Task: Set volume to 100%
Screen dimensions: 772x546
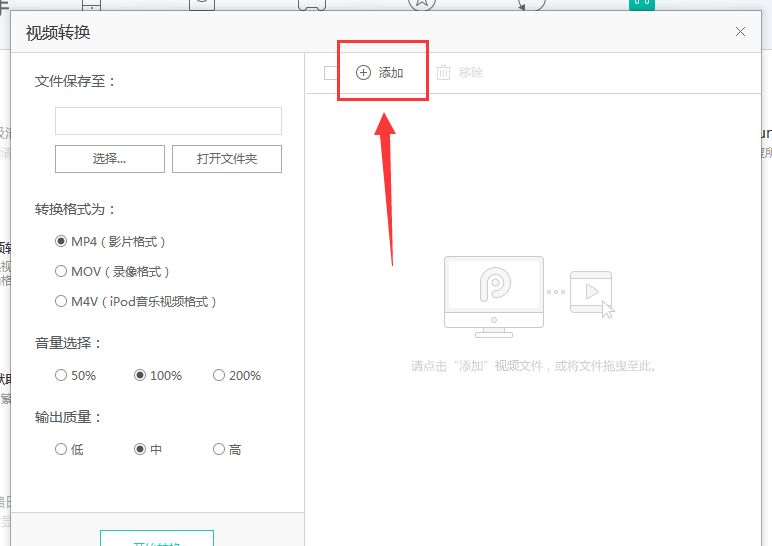Action: point(140,375)
